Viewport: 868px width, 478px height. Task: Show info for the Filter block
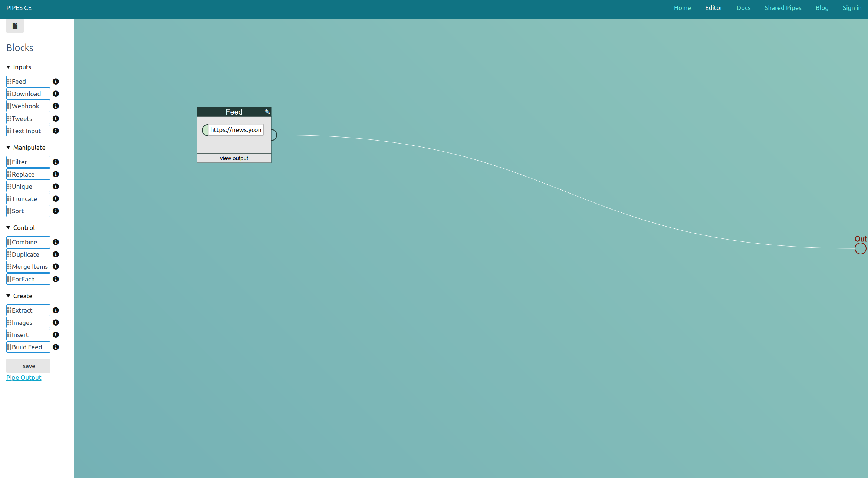tap(56, 162)
